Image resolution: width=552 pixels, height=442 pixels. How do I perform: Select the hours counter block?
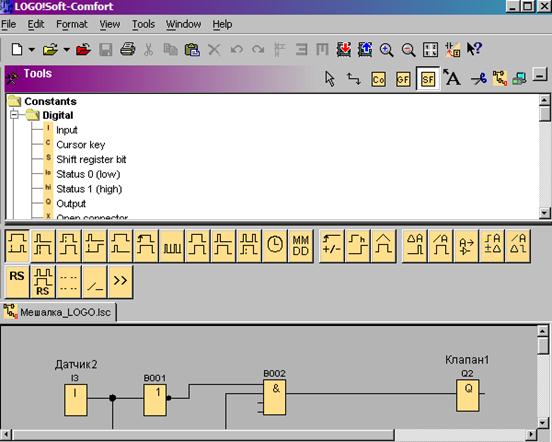pos(358,245)
